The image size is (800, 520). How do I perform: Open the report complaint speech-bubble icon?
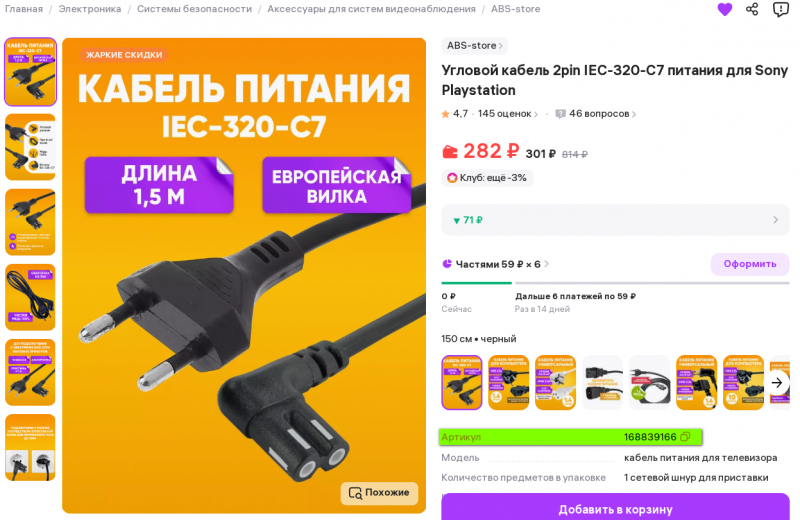[x=781, y=9]
